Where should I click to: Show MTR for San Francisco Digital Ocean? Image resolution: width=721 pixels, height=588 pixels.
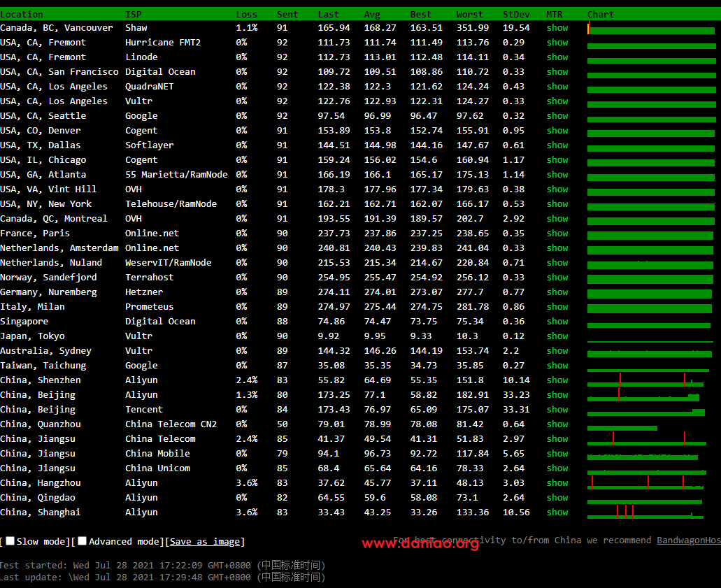(x=557, y=72)
